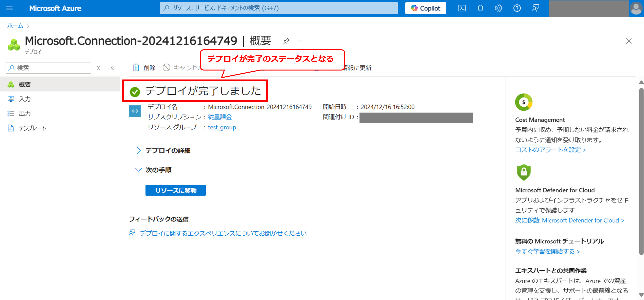Click the connection resource icon by deployment name
644x300 pixels.
(135, 111)
